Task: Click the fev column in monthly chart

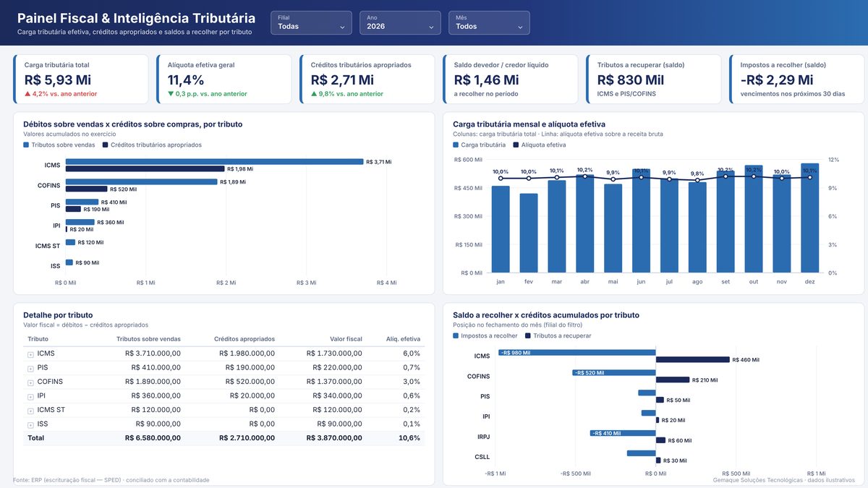Action: pyautogui.click(x=529, y=233)
